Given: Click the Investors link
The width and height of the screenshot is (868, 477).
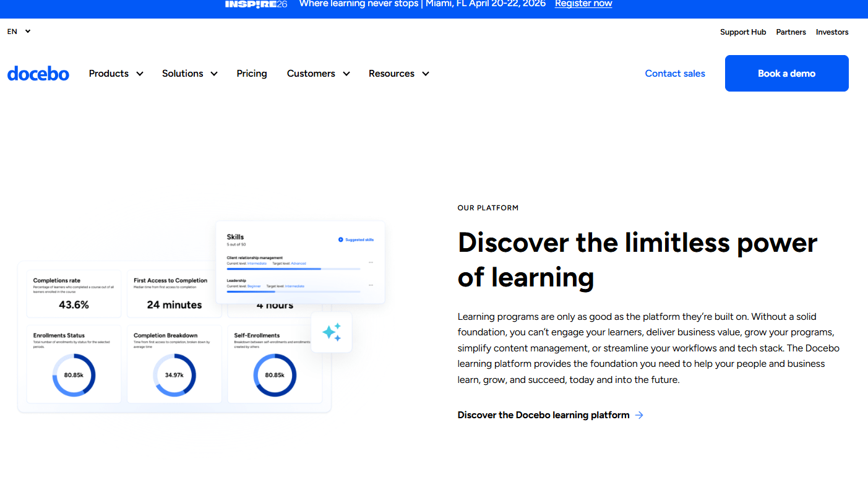Looking at the screenshot, I should point(832,32).
